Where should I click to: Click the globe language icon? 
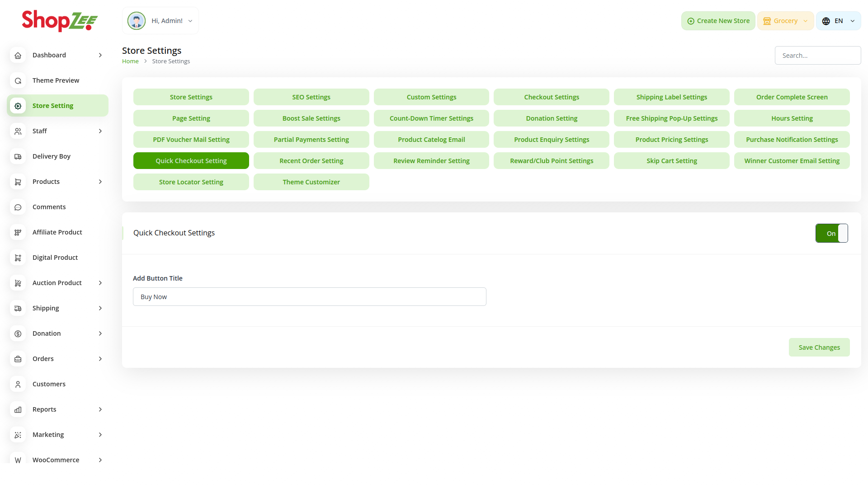pos(826,21)
